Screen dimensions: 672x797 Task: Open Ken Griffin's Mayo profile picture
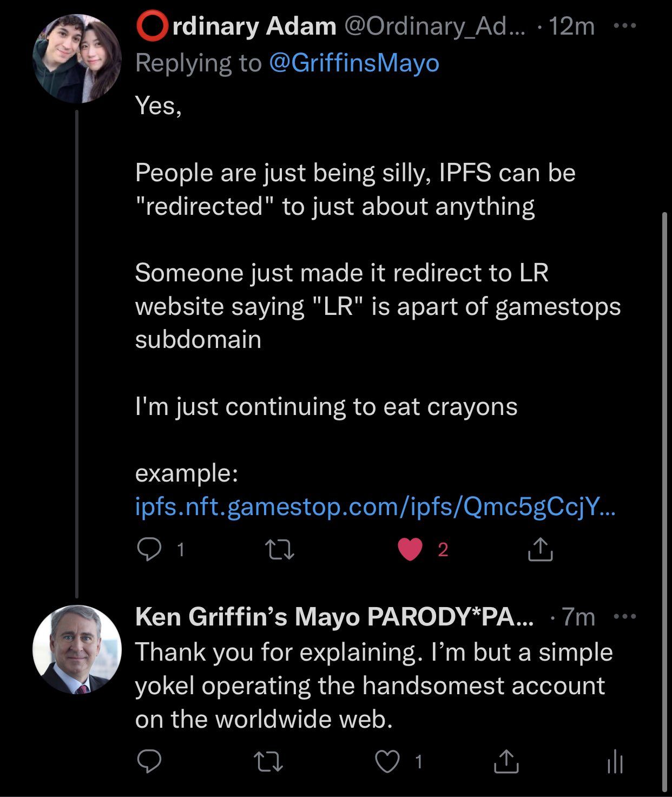click(77, 649)
